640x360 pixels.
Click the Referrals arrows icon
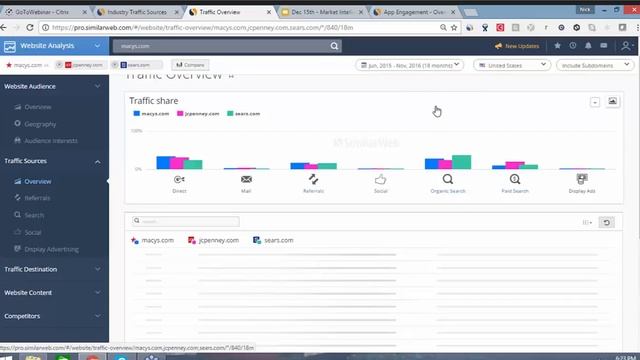[313, 179]
